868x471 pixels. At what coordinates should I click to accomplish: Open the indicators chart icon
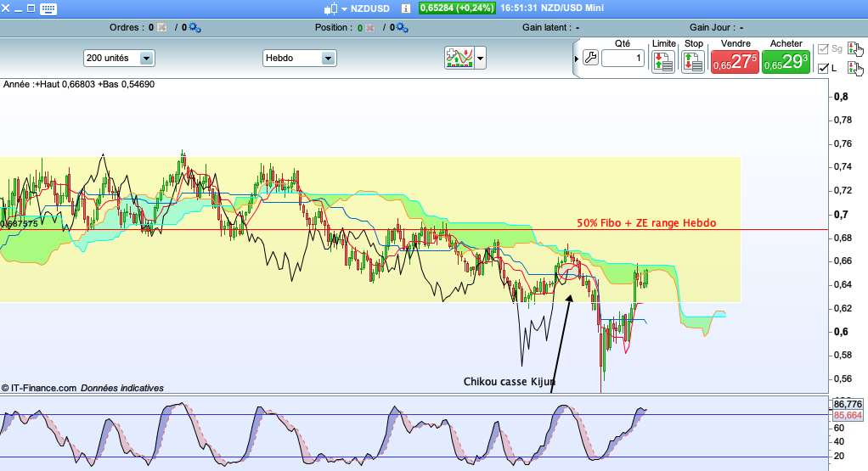[459, 58]
